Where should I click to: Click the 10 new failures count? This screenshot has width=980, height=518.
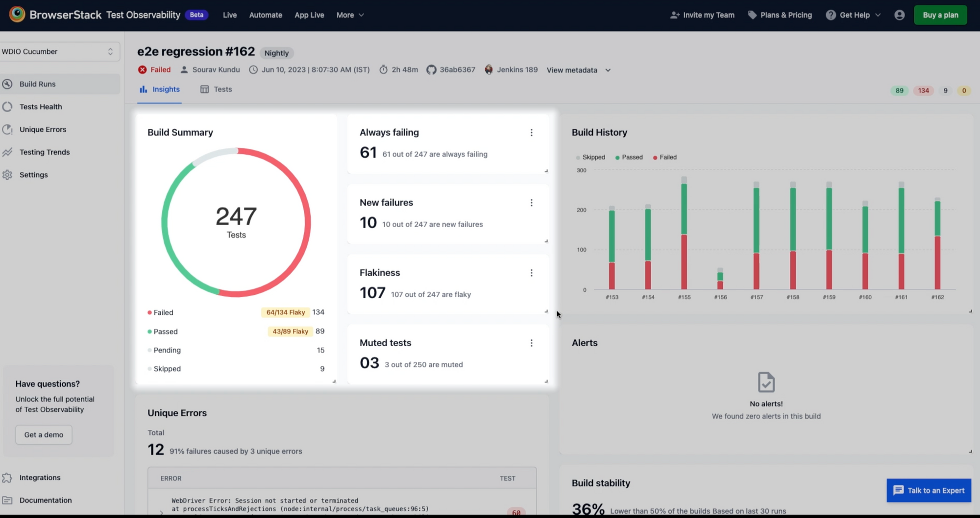[368, 223]
